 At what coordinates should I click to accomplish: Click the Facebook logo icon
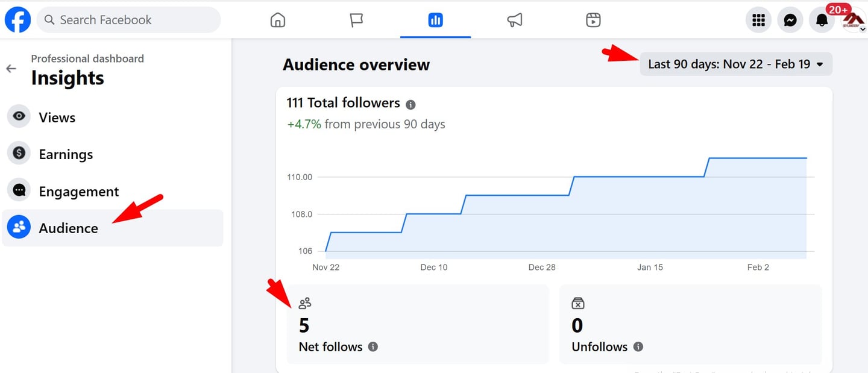click(x=18, y=20)
